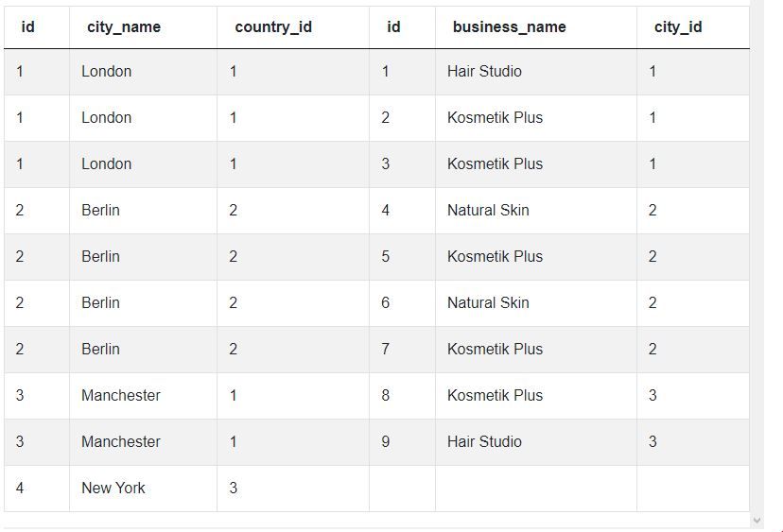Click the business id cell showing 5
This screenshot has width=783, height=532.
(x=385, y=257)
